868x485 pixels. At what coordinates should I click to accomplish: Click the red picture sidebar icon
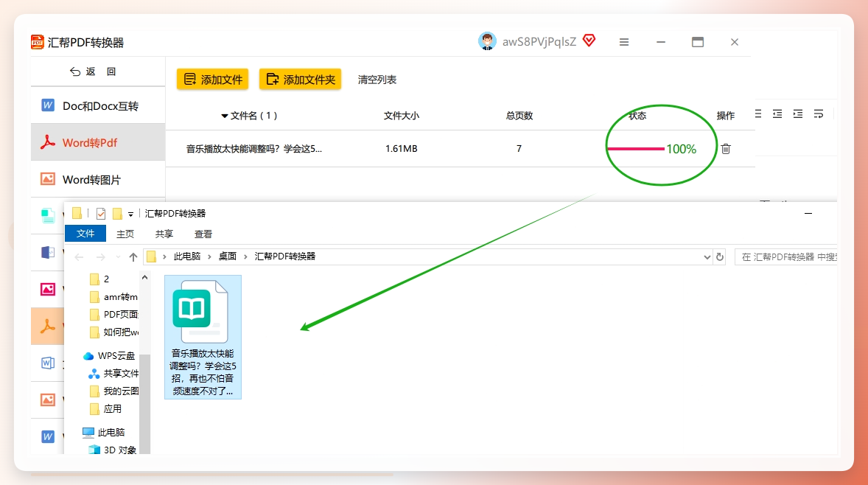[48, 289]
